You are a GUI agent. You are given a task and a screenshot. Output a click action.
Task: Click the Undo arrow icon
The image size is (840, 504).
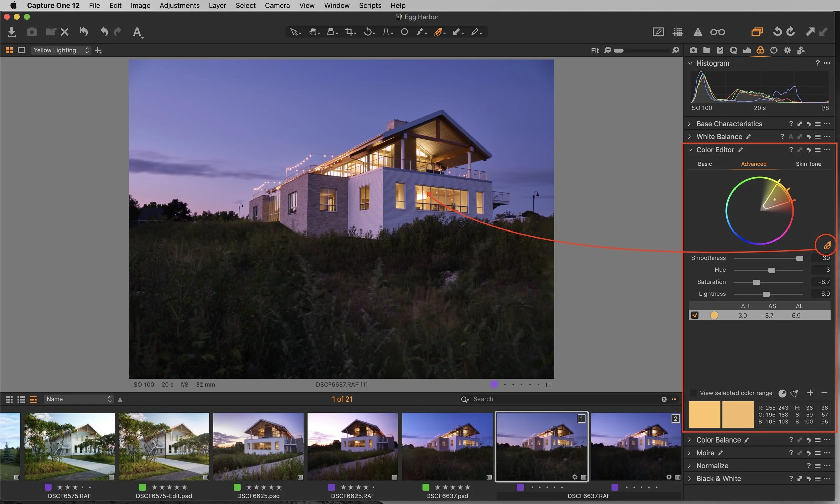click(104, 32)
